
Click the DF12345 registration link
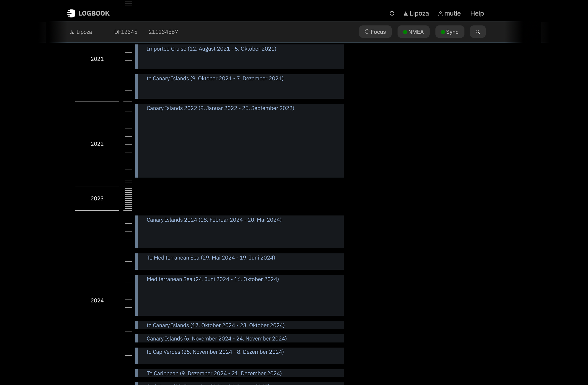tap(126, 32)
